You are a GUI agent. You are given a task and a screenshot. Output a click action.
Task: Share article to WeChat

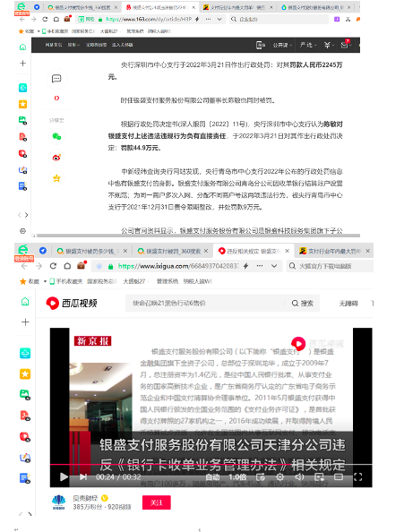pos(56,136)
